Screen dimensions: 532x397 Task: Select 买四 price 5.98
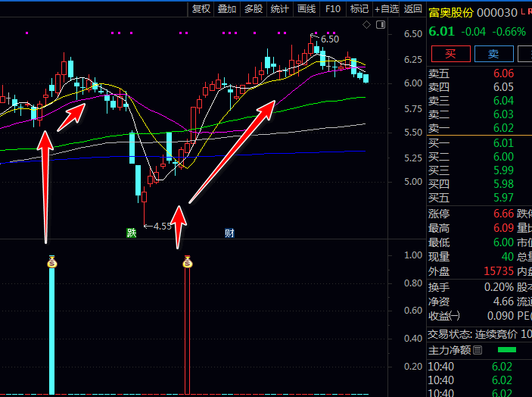(x=503, y=184)
